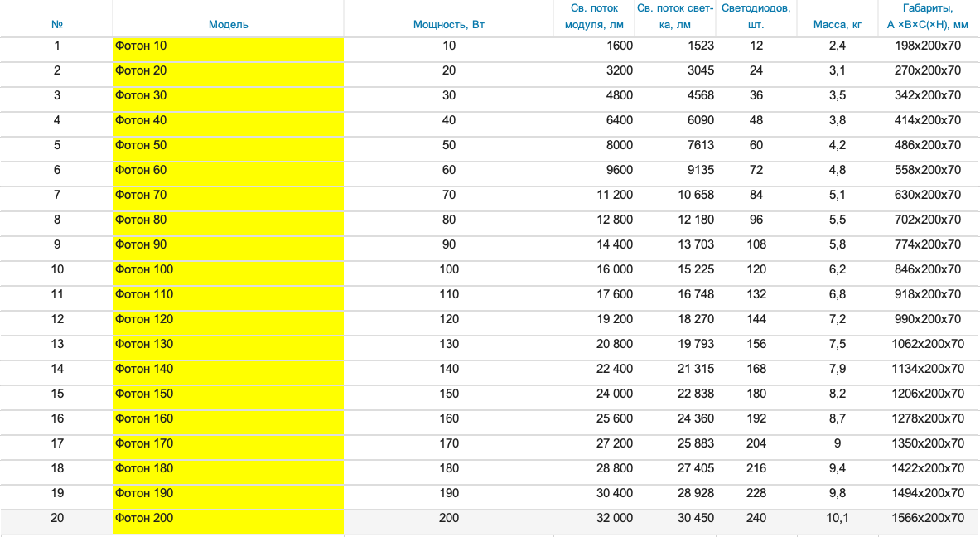Select the Фотон 40 model cell

coord(228,124)
